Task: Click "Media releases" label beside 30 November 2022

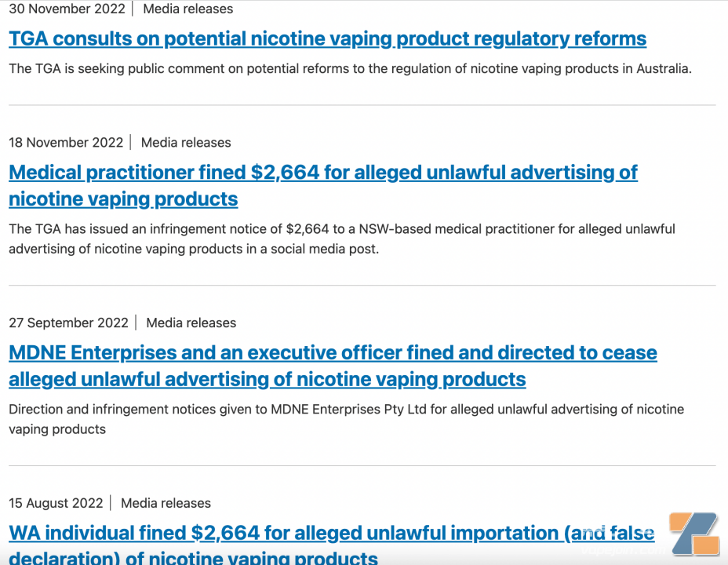Action: tap(187, 9)
